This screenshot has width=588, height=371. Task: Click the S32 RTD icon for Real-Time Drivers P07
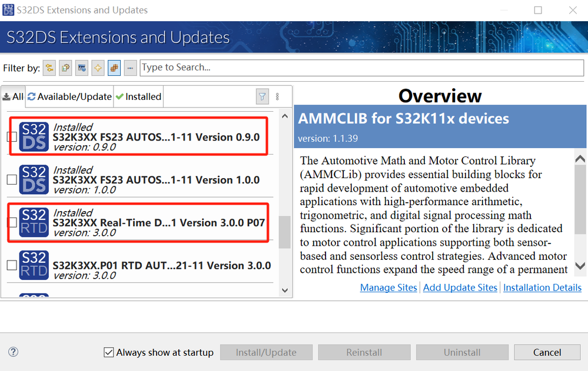[34, 222]
